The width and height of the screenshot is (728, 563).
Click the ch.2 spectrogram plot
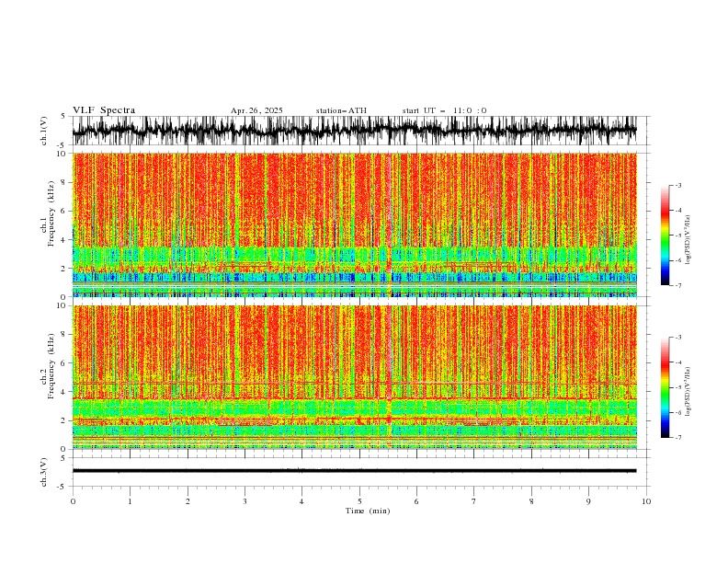click(354, 377)
